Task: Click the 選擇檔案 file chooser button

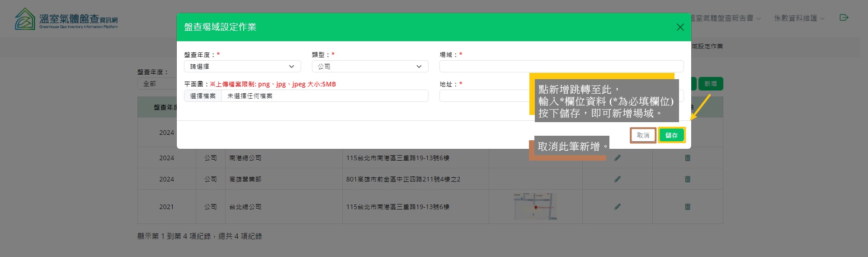Action: click(x=203, y=96)
